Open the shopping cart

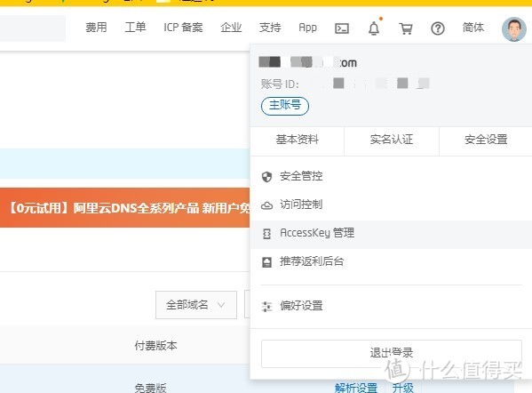click(x=406, y=28)
